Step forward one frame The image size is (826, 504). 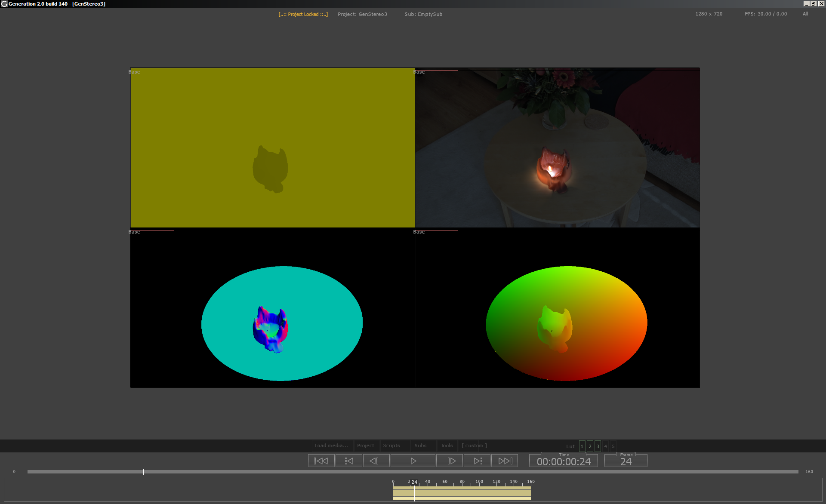(x=450, y=461)
